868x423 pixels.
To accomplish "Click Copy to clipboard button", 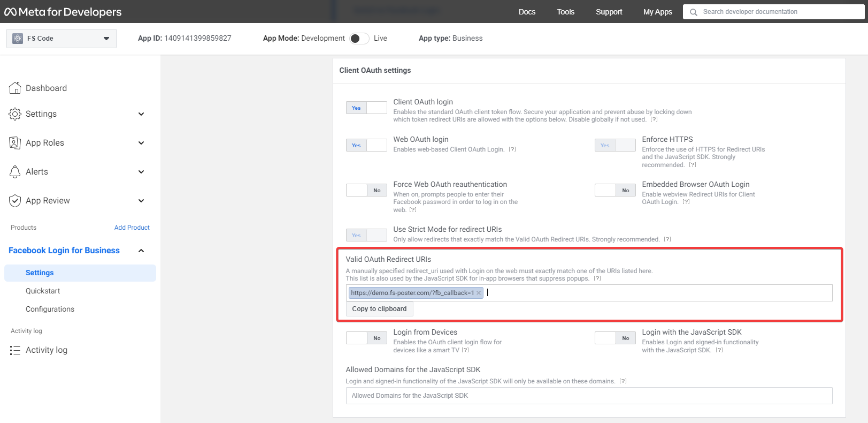I will point(379,309).
